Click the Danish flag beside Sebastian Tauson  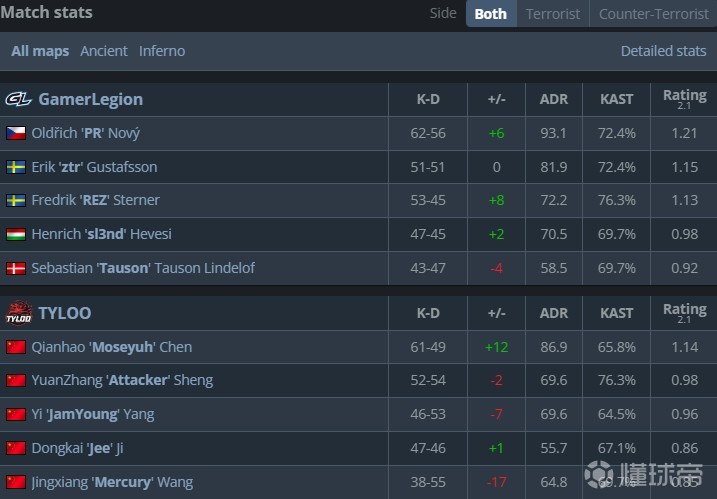click(16, 268)
